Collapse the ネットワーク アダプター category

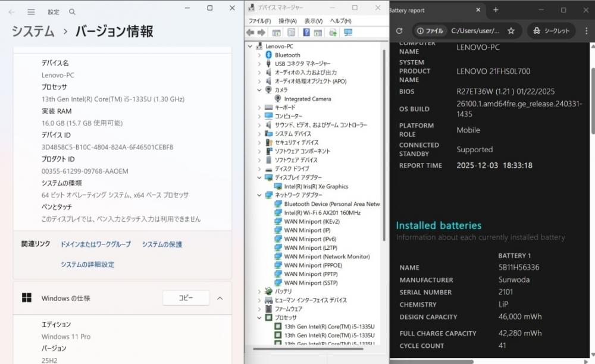point(259,195)
